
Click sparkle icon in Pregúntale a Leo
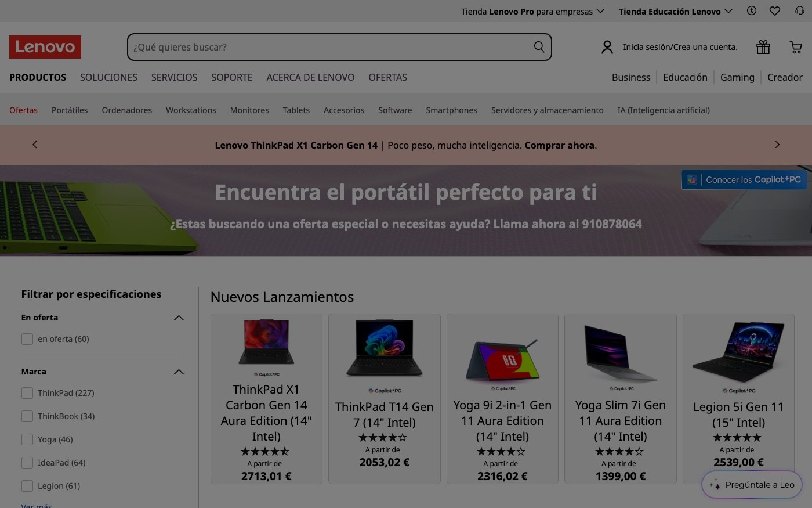coord(715,485)
